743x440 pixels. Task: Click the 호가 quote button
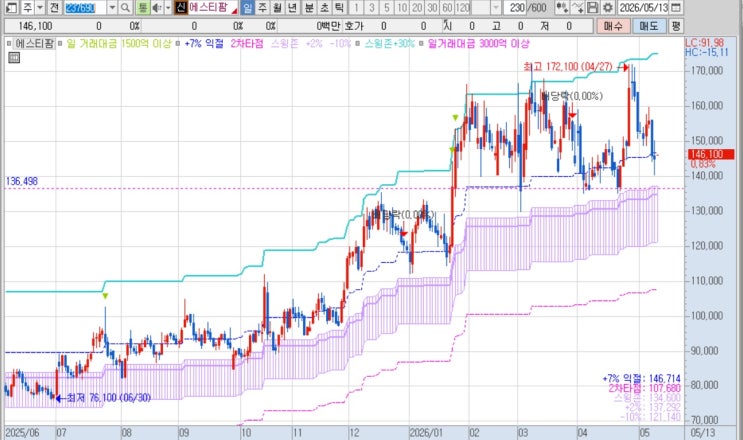click(x=354, y=26)
